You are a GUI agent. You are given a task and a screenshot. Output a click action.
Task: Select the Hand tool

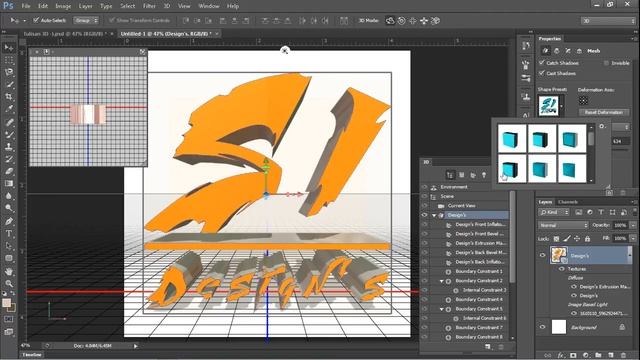pyautogui.click(x=9, y=271)
